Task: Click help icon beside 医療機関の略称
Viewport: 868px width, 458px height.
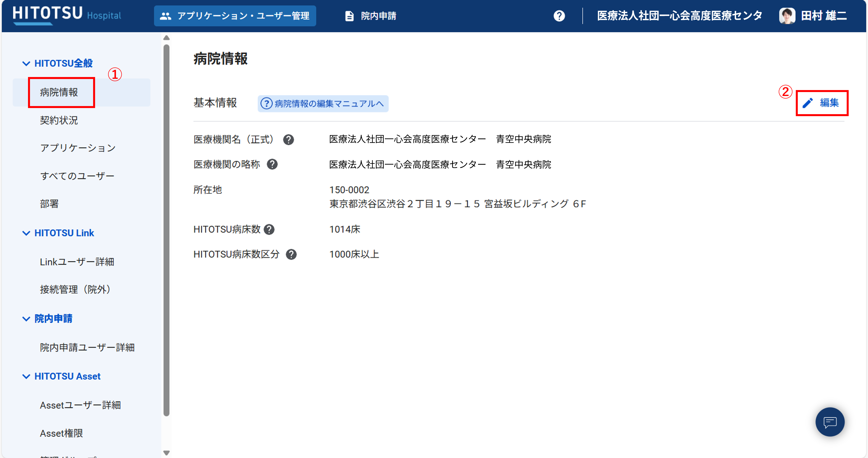Action: point(272,165)
